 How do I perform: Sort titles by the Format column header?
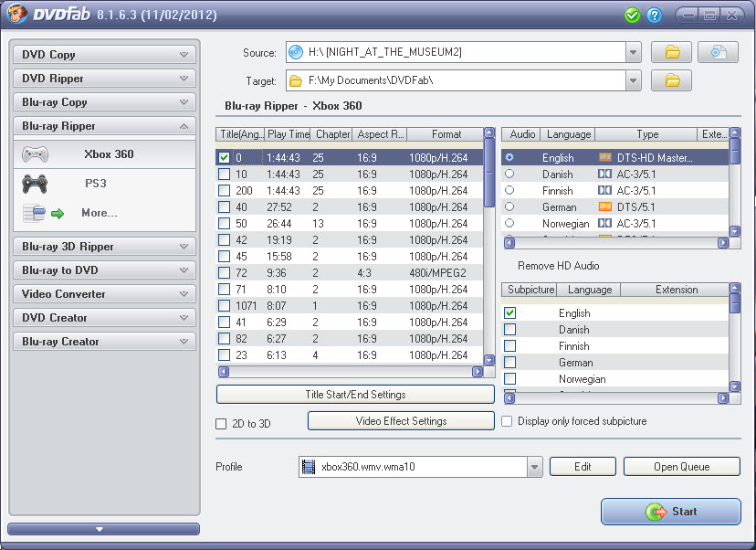point(446,134)
